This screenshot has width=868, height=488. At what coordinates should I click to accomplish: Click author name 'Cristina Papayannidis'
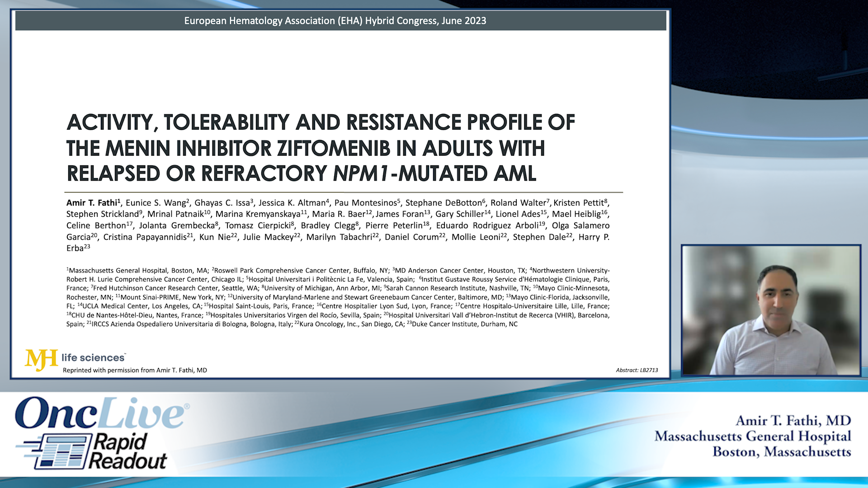145,237
